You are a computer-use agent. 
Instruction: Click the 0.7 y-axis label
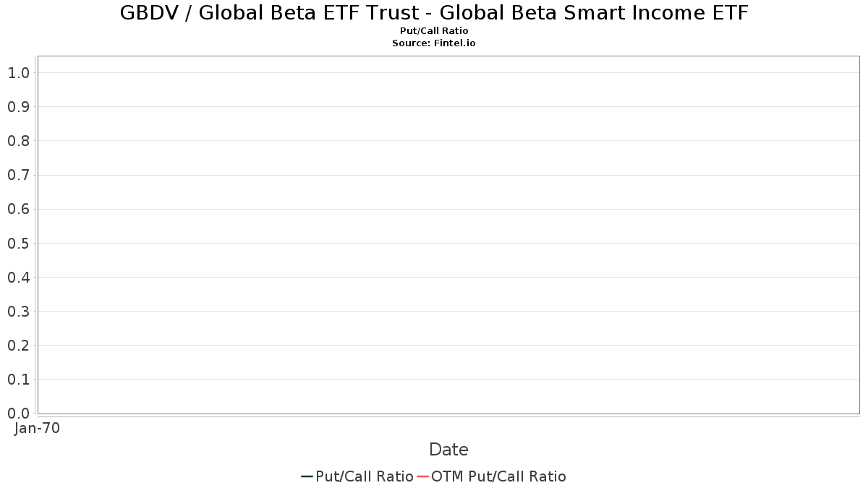pos(18,175)
